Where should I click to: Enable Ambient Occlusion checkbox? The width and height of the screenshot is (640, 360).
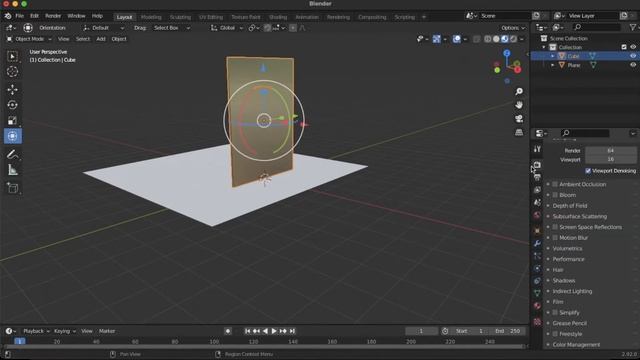click(555, 184)
